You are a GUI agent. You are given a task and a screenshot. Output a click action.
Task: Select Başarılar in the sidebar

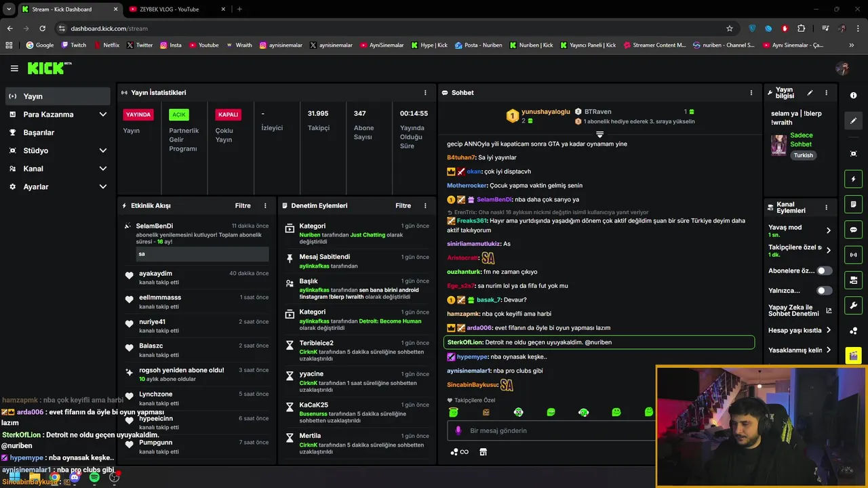tap(57, 133)
